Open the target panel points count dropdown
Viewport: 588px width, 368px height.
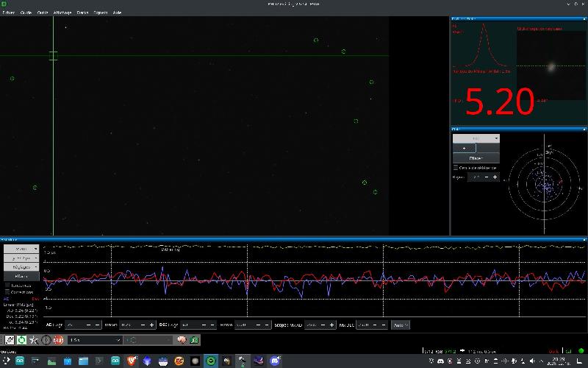[x=476, y=138]
